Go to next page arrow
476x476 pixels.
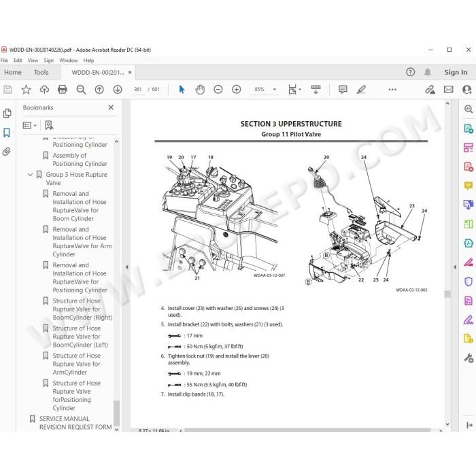pyautogui.click(x=118, y=90)
